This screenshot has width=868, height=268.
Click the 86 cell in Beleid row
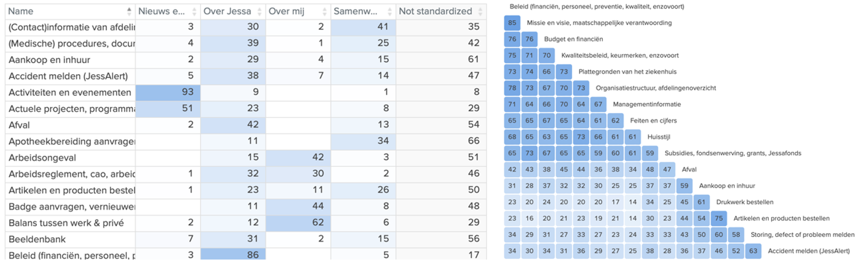coord(233,255)
